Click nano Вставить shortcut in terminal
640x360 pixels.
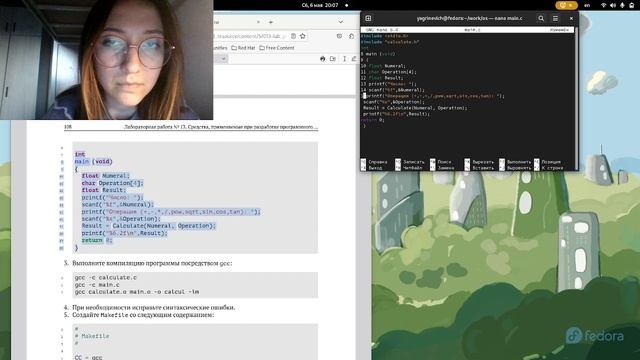tap(479, 168)
